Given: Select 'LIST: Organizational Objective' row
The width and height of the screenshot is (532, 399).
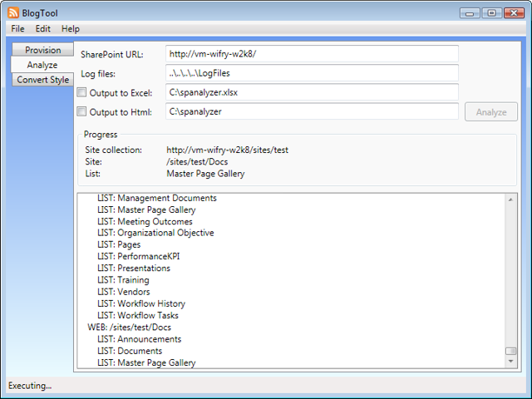Looking at the screenshot, I should (155, 233).
